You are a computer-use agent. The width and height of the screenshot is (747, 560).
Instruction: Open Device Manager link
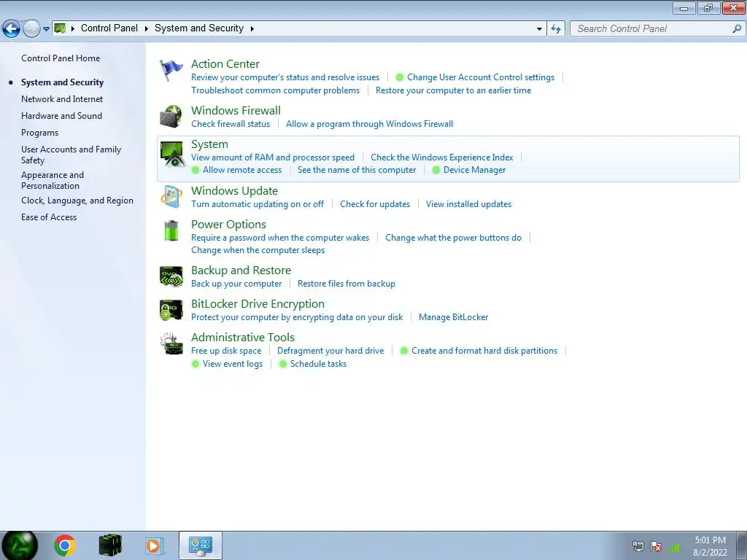[x=474, y=170]
